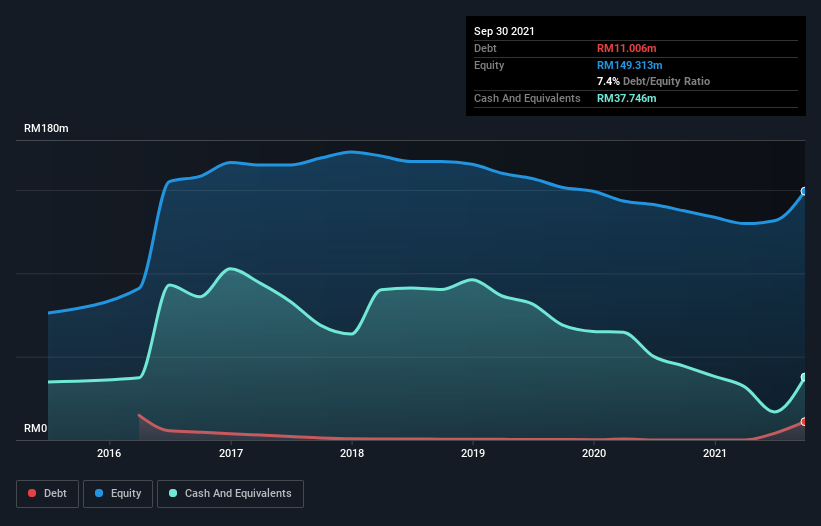This screenshot has width=821, height=526.
Task: Click the 2017 x-axis label
Action: point(231,453)
